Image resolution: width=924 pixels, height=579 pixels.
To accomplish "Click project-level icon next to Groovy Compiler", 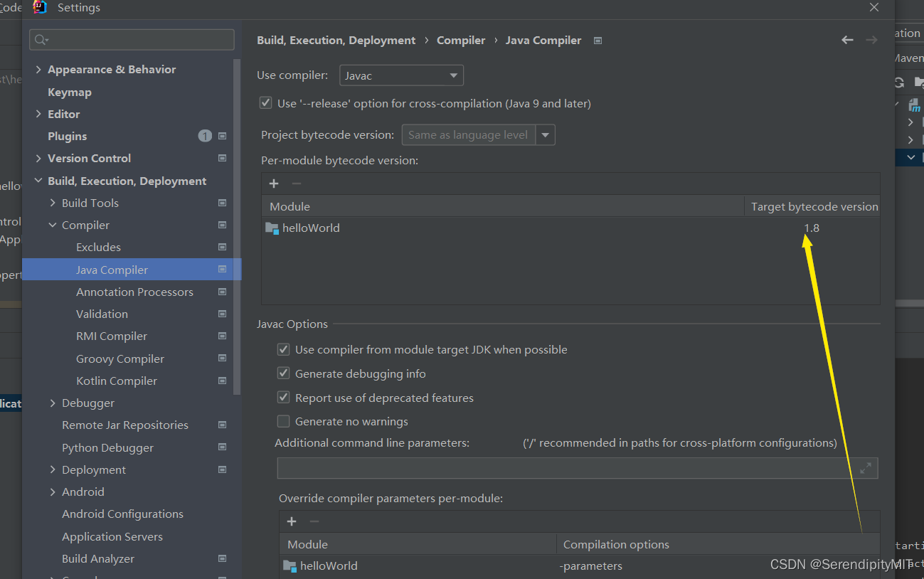I will click(222, 358).
